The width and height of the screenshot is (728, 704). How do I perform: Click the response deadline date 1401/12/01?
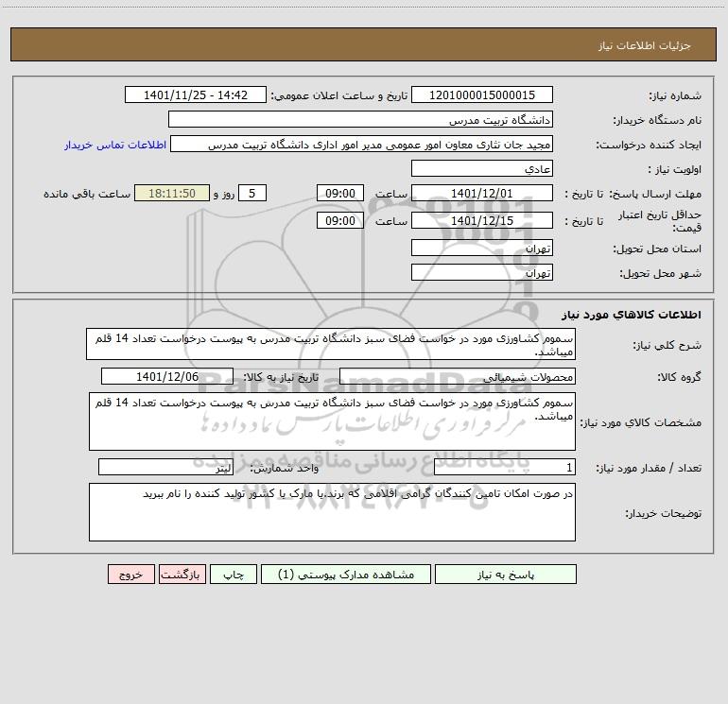click(x=482, y=193)
